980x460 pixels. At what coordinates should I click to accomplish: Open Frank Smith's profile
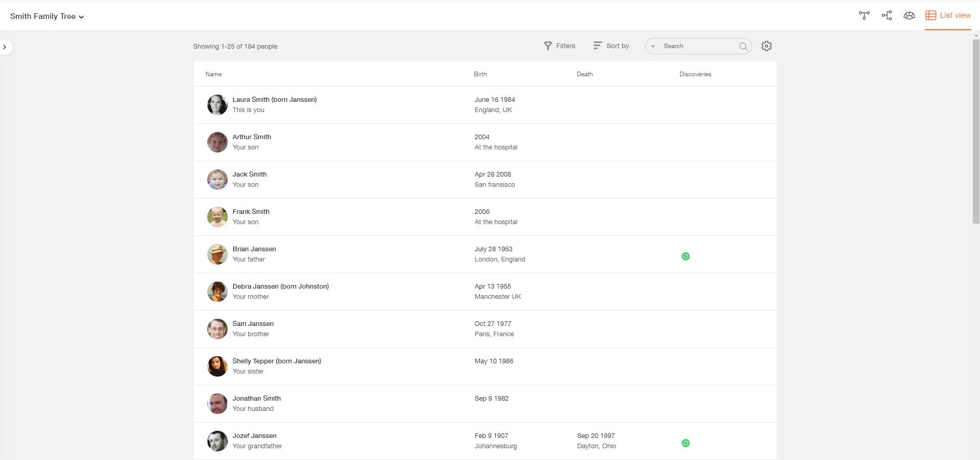click(251, 212)
